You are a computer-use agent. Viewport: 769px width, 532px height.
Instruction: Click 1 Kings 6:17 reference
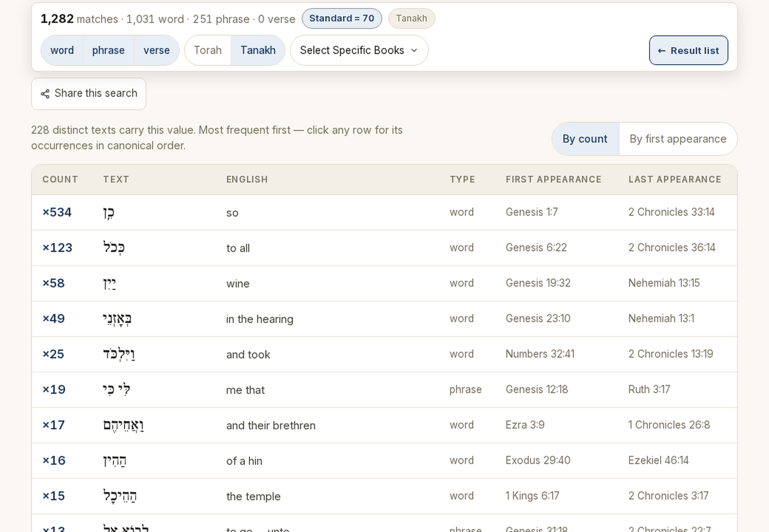pyautogui.click(x=532, y=496)
